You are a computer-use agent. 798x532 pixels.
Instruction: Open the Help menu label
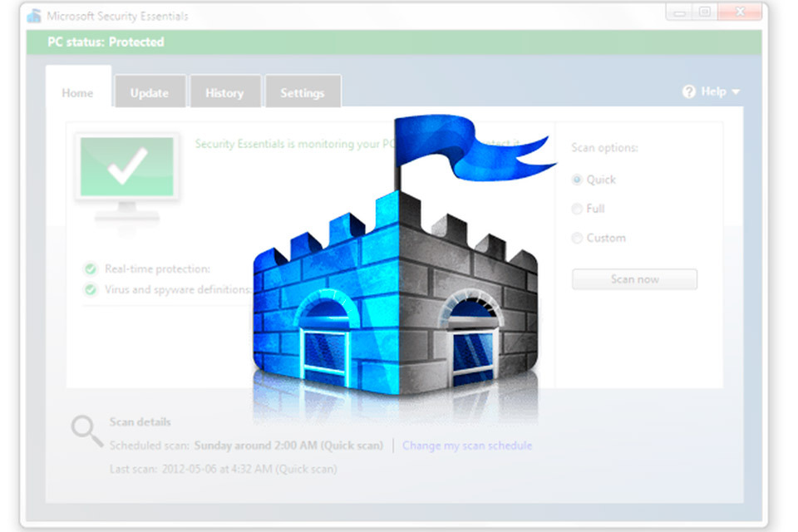pos(713,91)
